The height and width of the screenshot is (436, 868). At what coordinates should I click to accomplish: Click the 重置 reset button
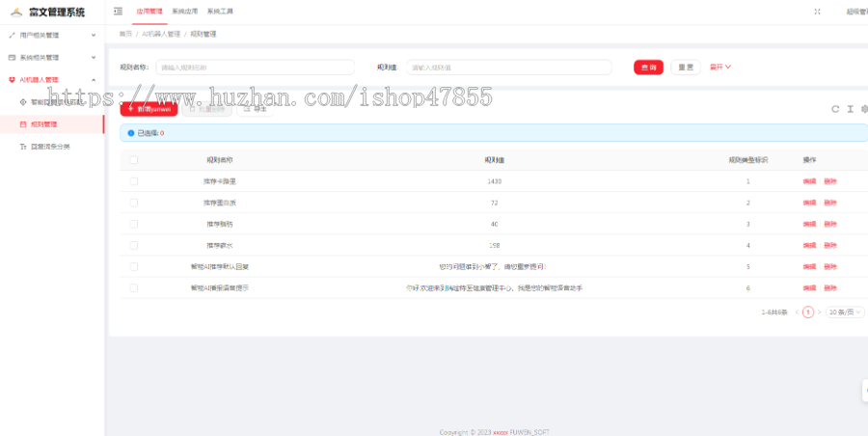[686, 67]
